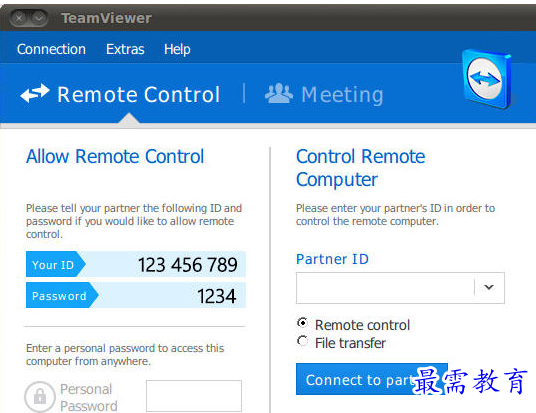Switch to the Meeting tab

coord(324,94)
